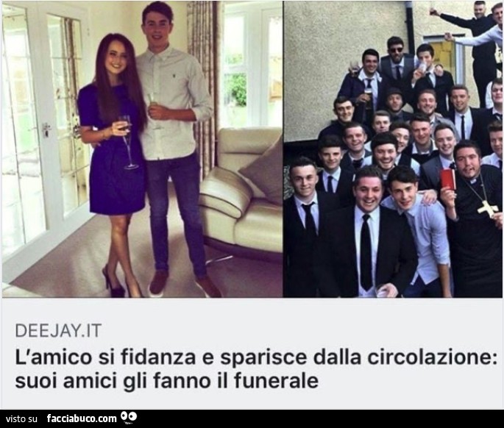Click the facciabuco eyes logo icon

click(x=129, y=417)
